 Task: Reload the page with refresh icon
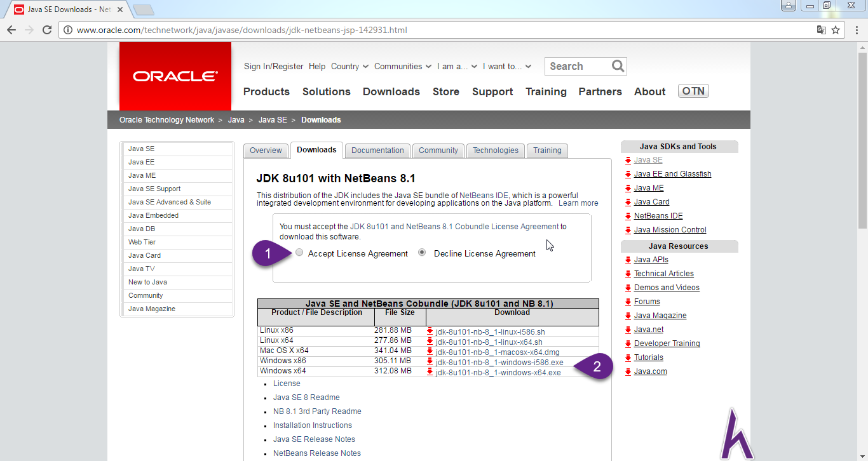coord(47,30)
